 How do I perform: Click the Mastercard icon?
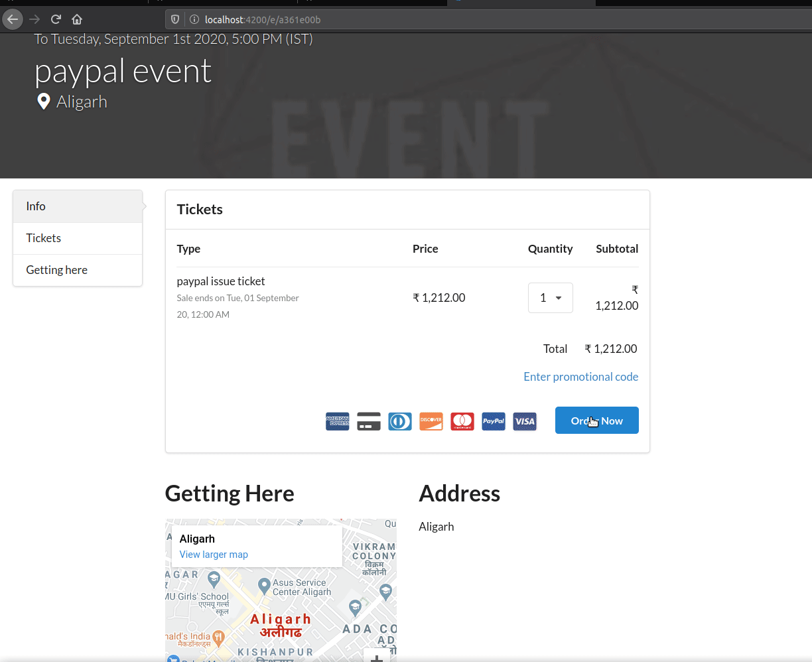[462, 421]
